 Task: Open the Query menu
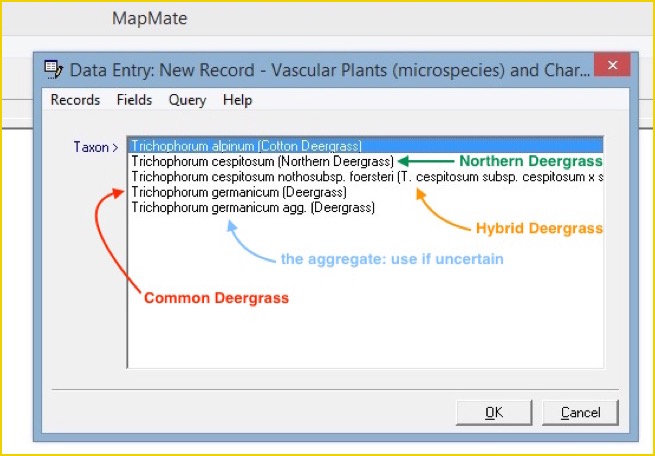coord(187,100)
